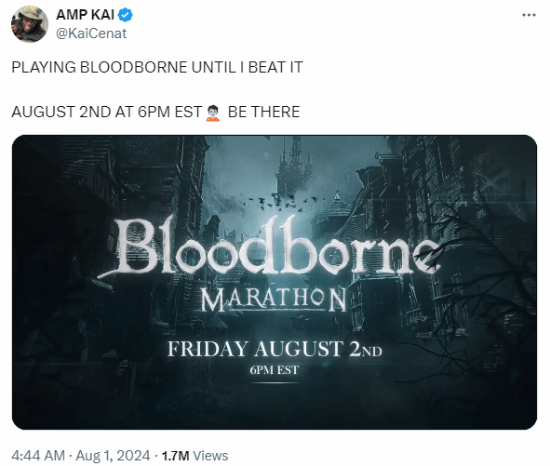Click the Bloodborne logo text in image
This screenshot has height=466, width=550.
[269, 247]
